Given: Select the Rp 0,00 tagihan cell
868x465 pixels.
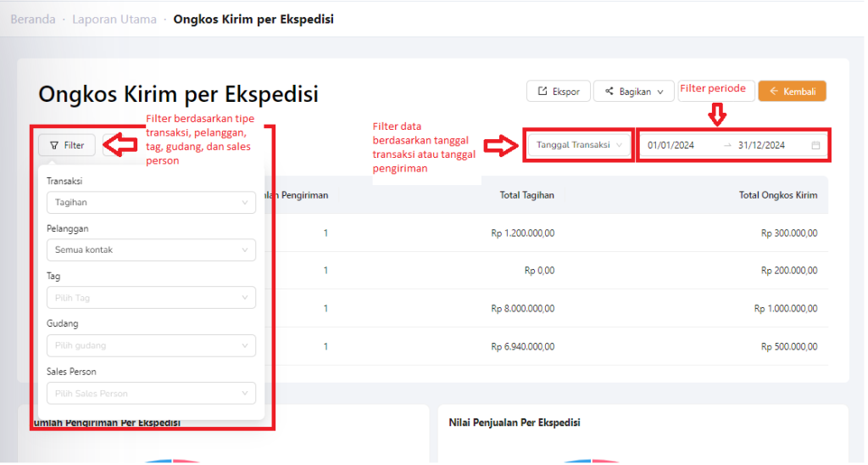Looking at the screenshot, I should pyautogui.click(x=542, y=272).
